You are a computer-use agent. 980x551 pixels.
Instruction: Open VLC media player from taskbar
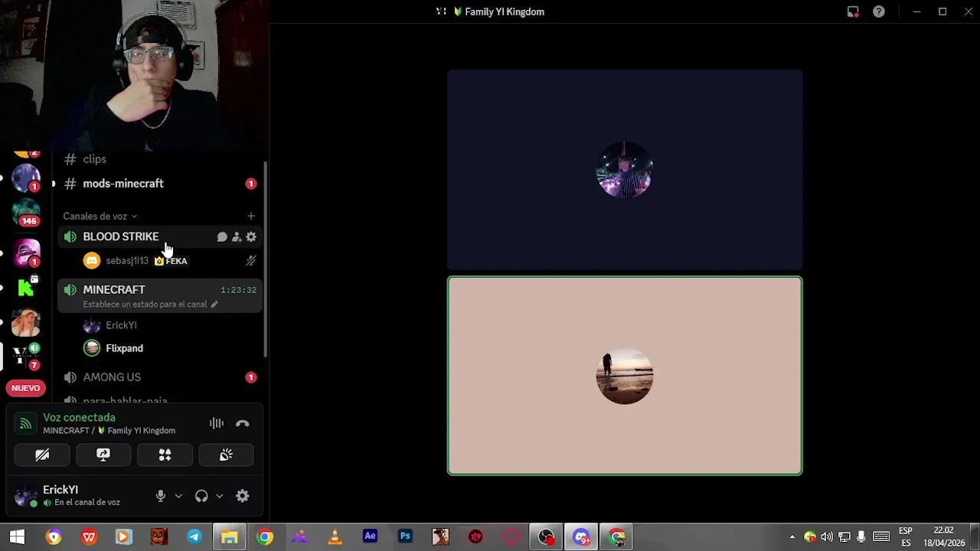pyautogui.click(x=335, y=537)
